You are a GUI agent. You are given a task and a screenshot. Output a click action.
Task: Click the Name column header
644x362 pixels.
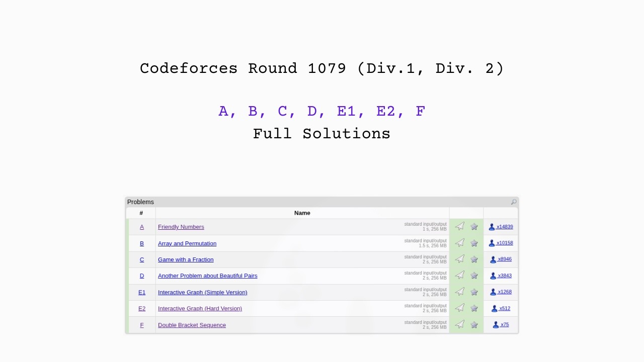[302, 213]
